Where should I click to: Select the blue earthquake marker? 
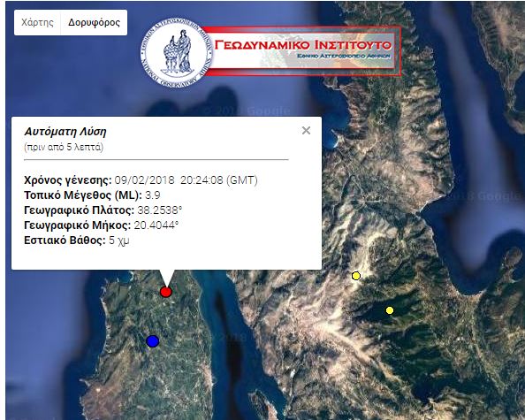tap(153, 341)
